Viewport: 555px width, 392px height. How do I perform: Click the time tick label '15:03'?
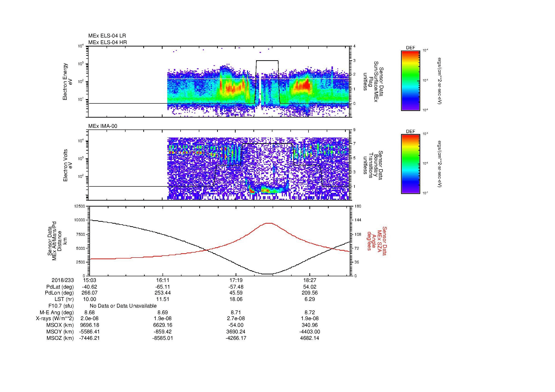click(x=90, y=280)
